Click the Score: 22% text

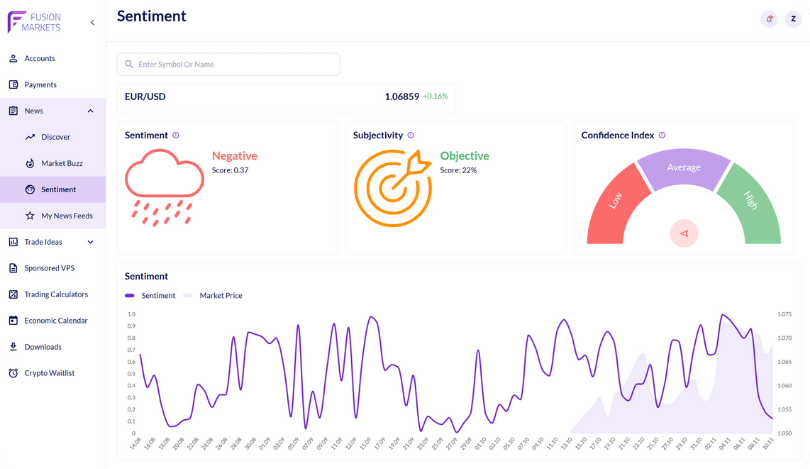pos(458,170)
